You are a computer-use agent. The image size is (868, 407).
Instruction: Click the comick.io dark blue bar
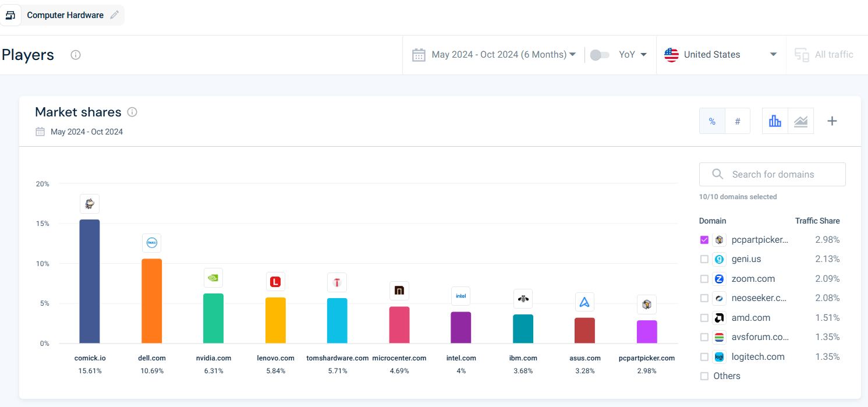point(90,281)
